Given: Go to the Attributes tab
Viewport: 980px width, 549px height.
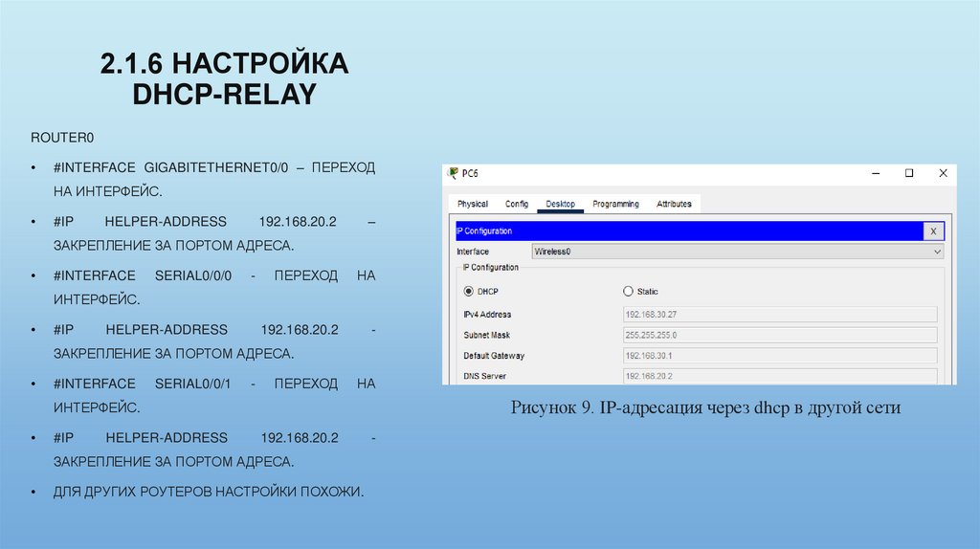Looking at the screenshot, I should [674, 205].
